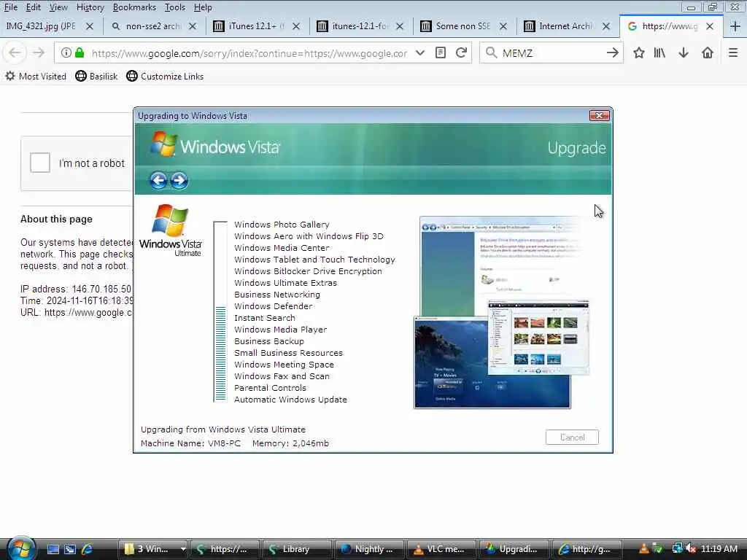Close the Upgrading to Windows Vista dialog
The image size is (747, 560).
point(600,115)
